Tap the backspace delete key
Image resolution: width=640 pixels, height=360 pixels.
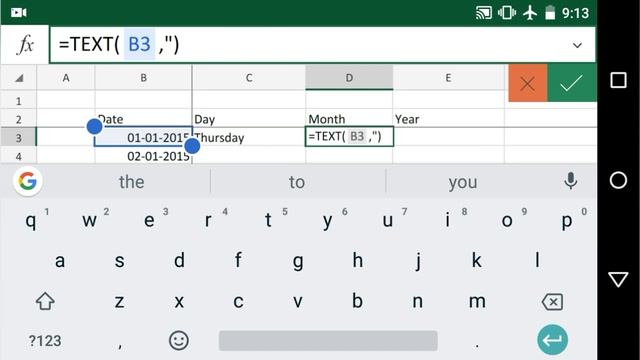[552, 302]
